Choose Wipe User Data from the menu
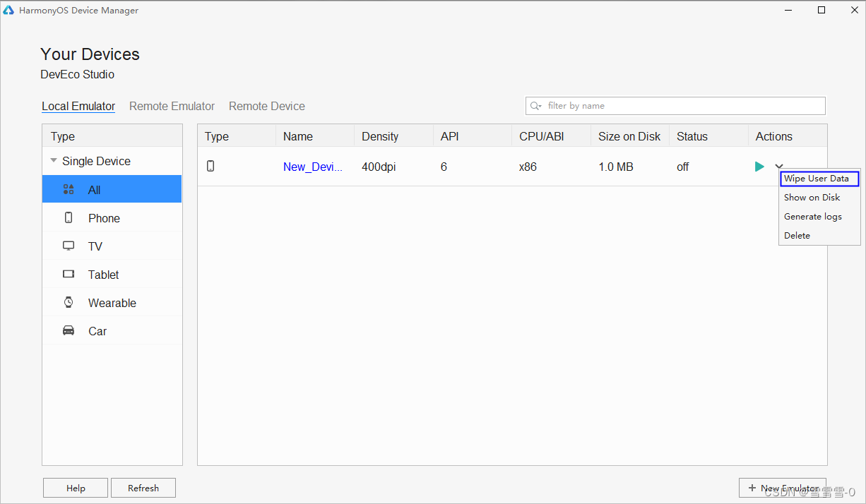866x504 pixels. pos(819,179)
